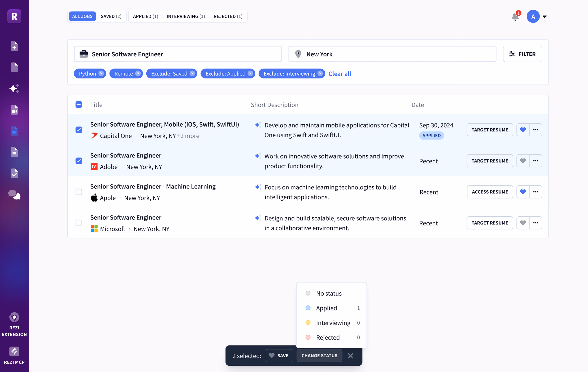
Task: Open the Change Status dropdown
Action: coord(319,356)
